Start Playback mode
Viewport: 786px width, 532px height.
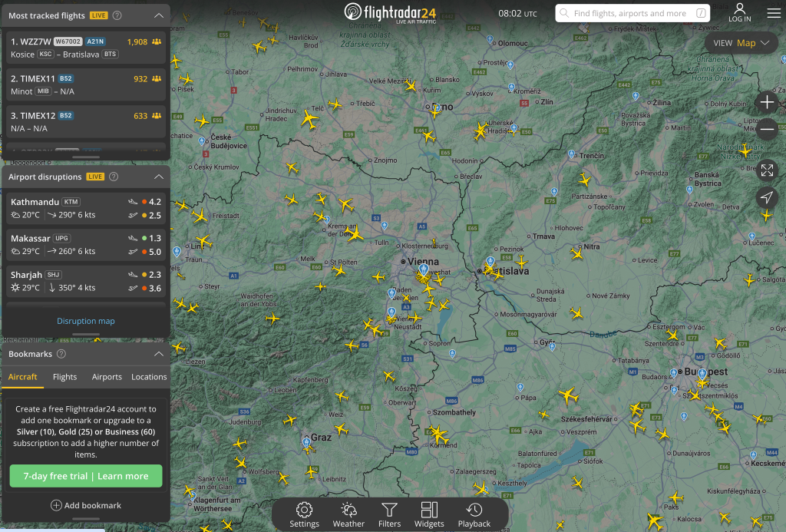[x=474, y=514]
